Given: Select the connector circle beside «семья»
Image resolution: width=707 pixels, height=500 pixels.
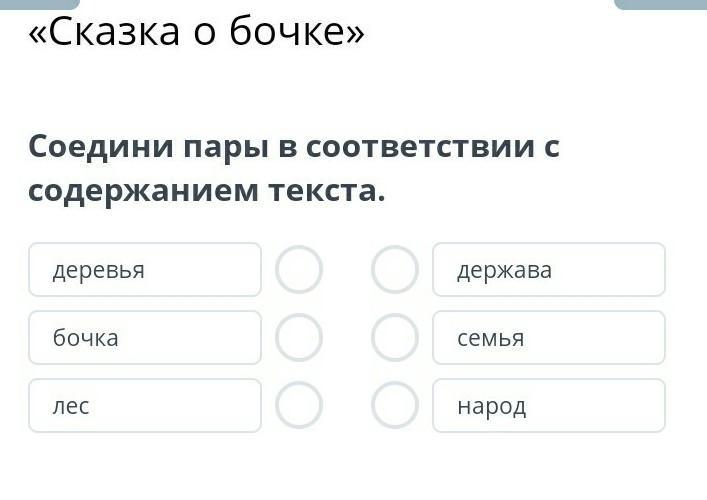Looking at the screenshot, I should (x=395, y=338).
